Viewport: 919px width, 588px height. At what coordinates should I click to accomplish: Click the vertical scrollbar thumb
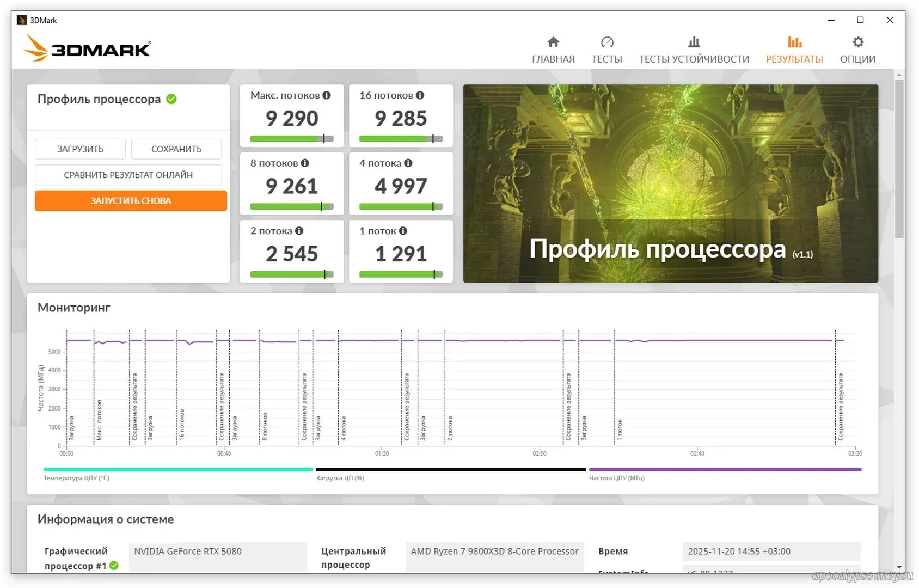(899, 158)
